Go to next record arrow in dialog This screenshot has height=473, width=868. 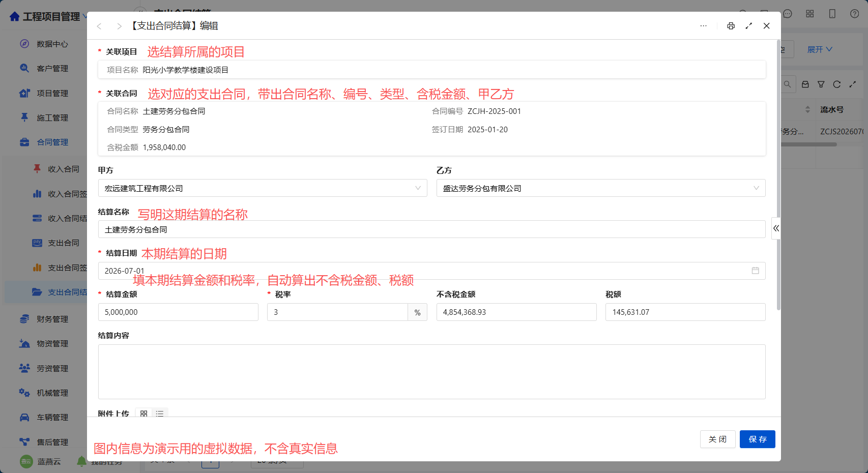(x=119, y=26)
